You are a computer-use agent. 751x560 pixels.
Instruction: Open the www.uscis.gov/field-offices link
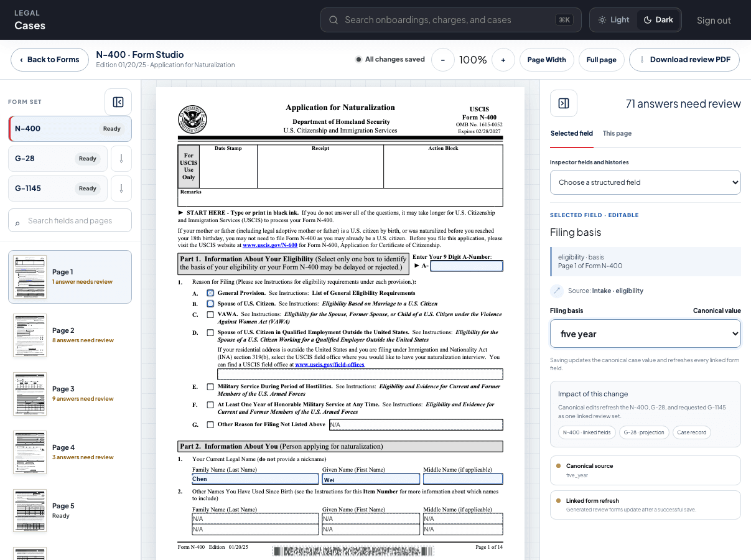[329, 365]
